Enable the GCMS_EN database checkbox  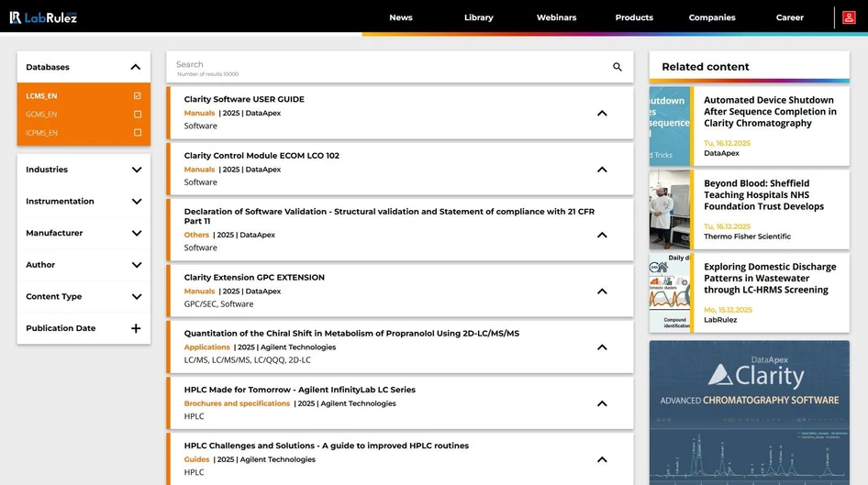(138, 115)
